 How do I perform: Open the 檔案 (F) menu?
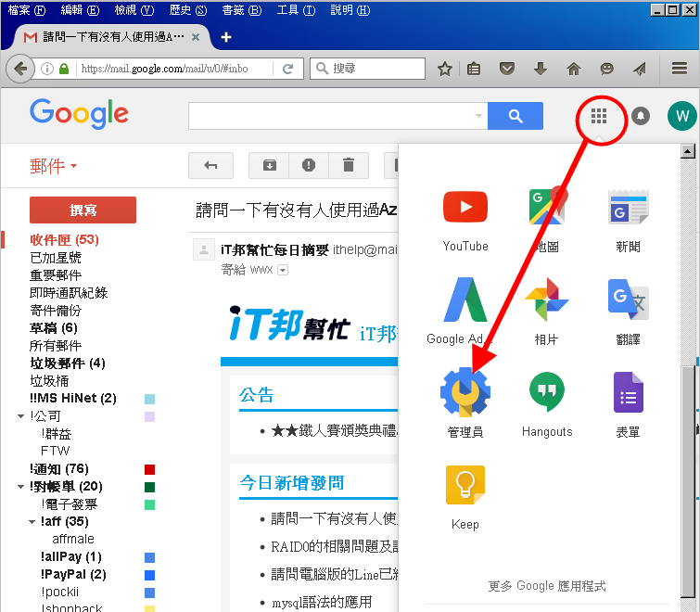point(26,10)
